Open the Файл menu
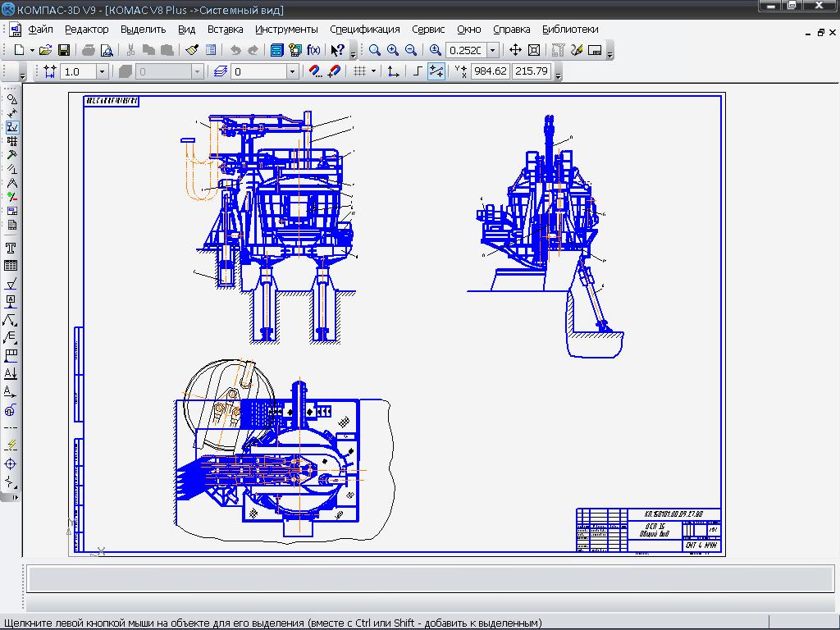Viewport: 840px width, 630px height. 40,30
